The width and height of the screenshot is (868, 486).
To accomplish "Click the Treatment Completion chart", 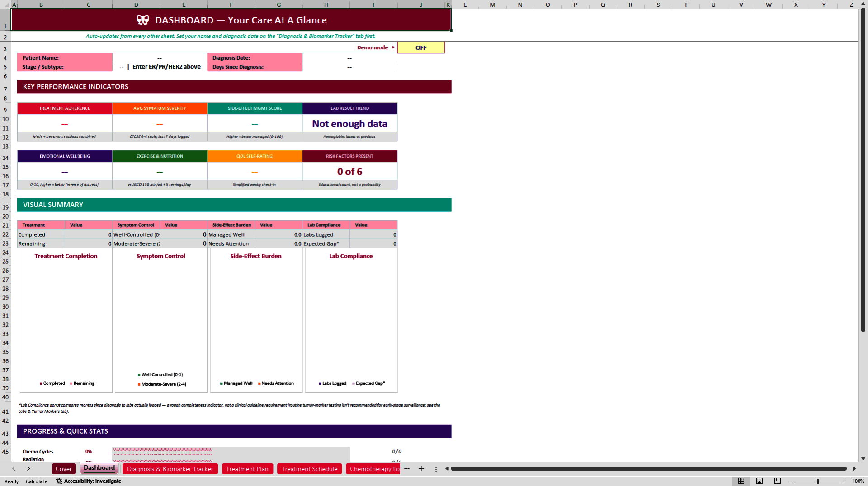I will (66, 320).
